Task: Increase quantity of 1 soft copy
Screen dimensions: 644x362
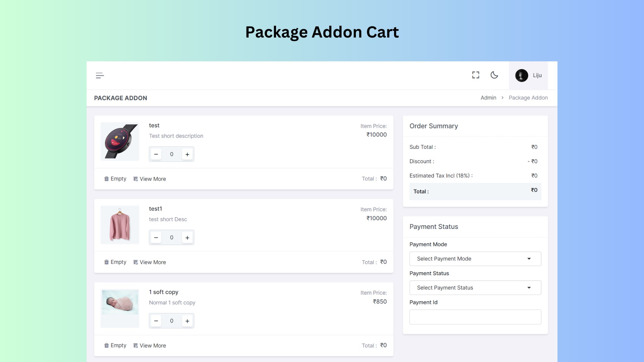Action: (x=187, y=321)
